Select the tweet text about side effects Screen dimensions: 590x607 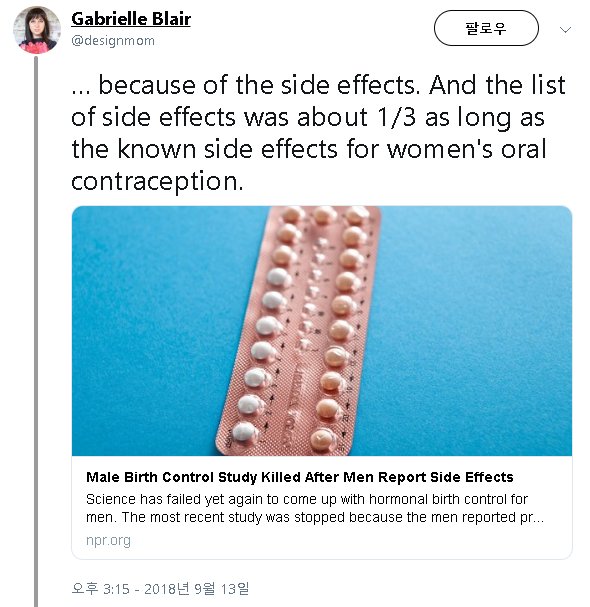click(x=318, y=132)
